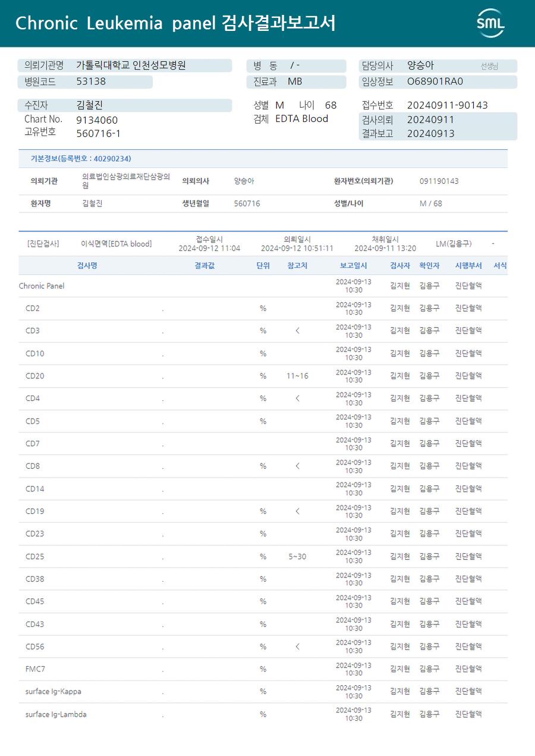Select 채취일시 '2024-09-11 13:20'

coord(385,248)
